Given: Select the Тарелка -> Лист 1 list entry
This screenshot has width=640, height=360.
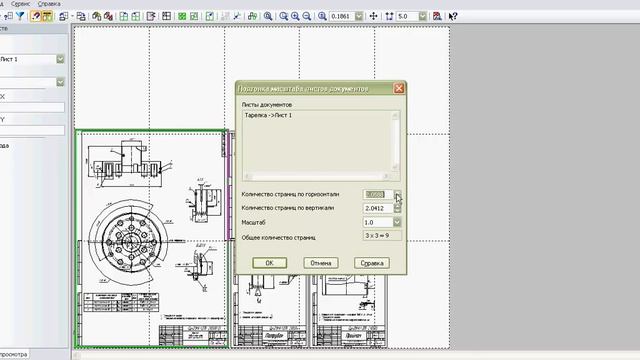Looking at the screenshot, I should (x=269, y=116).
